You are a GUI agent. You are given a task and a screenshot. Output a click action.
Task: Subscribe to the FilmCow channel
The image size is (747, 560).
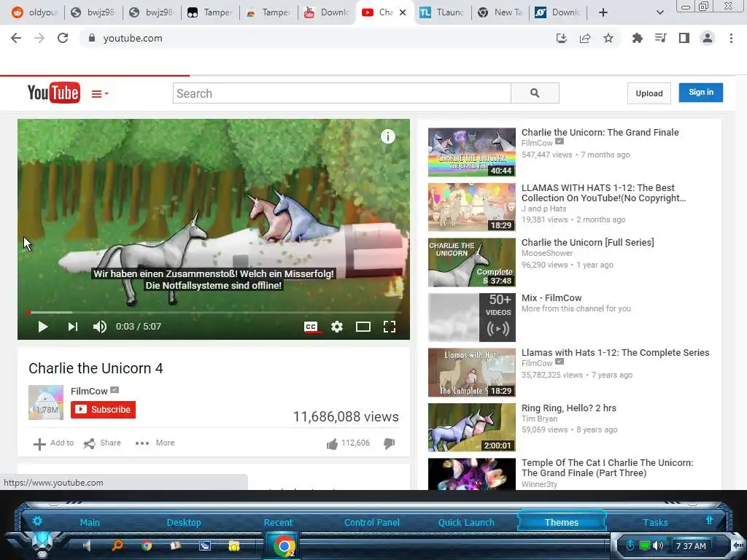tap(104, 410)
